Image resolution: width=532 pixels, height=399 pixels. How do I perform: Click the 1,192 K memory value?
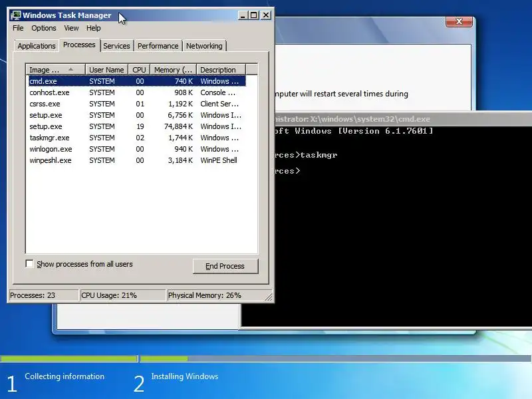(180, 104)
